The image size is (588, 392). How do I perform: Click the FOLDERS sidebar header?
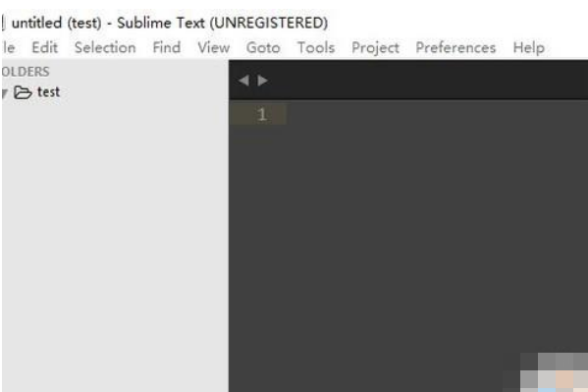(26, 72)
